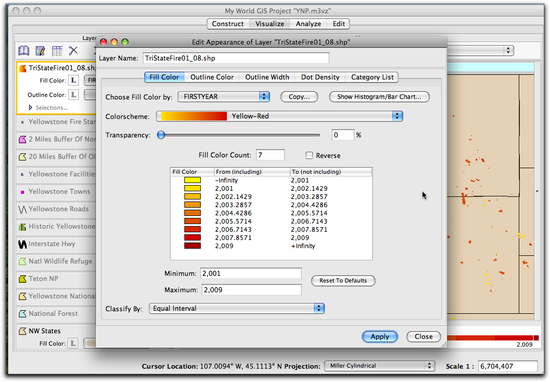The image size is (550, 382).
Task: Click the Layer Name input field
Action: click(x=236, y=58)
